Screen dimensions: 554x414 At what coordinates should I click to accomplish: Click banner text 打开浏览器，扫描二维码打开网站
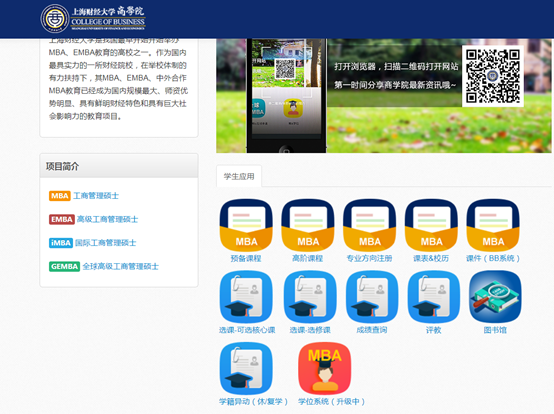(x=396, y=66)
